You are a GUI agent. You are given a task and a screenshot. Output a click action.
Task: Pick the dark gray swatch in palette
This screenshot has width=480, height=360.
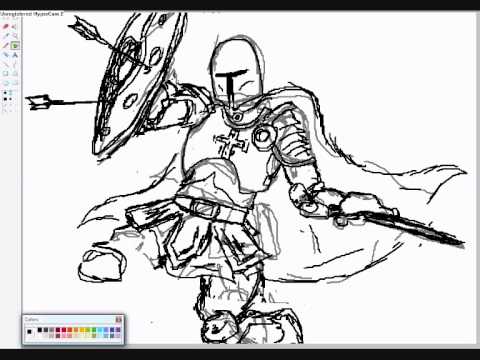(x=46, y=330)
